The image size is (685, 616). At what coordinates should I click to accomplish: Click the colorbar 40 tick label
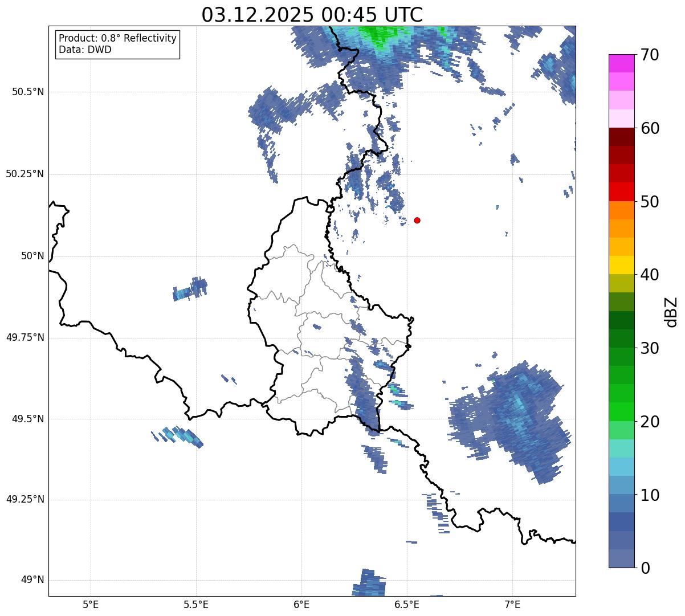pyautogui.click(x=650, y=275)
